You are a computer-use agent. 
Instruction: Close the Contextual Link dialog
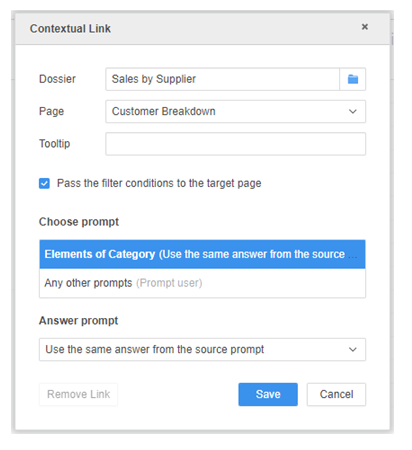click(x=365, y=27)
